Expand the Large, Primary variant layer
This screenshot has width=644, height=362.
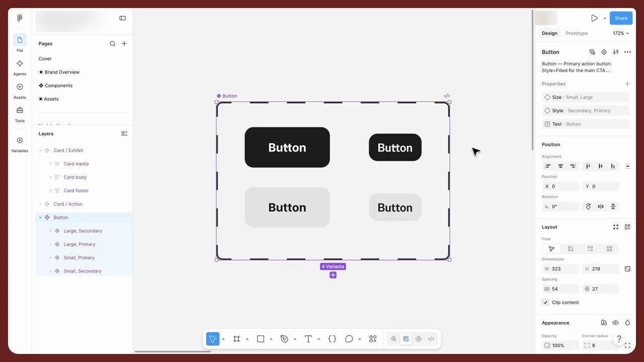[50, 244]
